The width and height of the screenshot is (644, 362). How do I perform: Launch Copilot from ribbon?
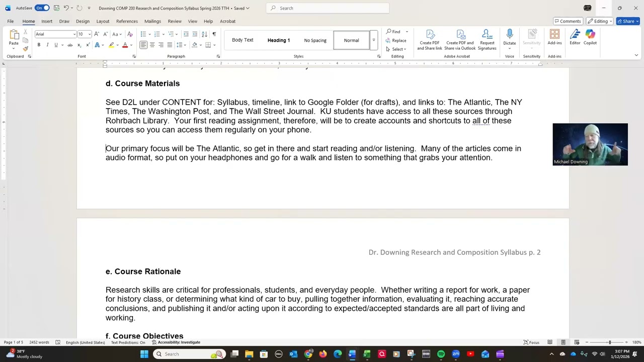(590, 37)
